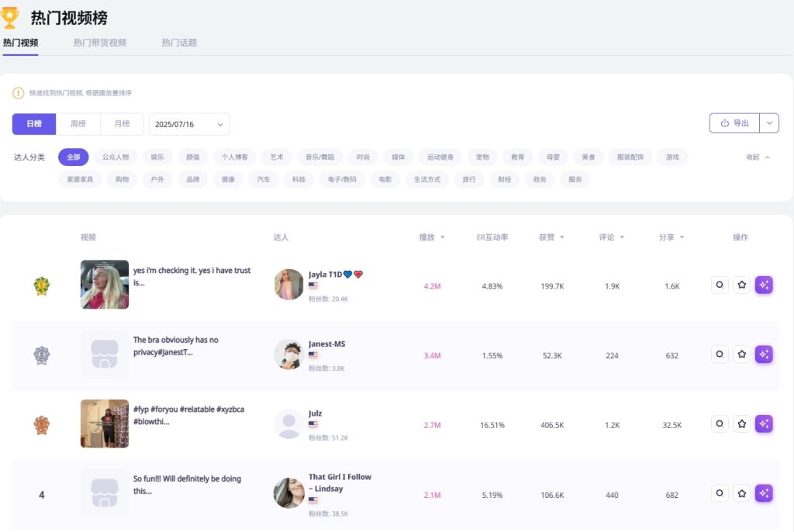Sort table by 播放 column header

tap(432, 237)
